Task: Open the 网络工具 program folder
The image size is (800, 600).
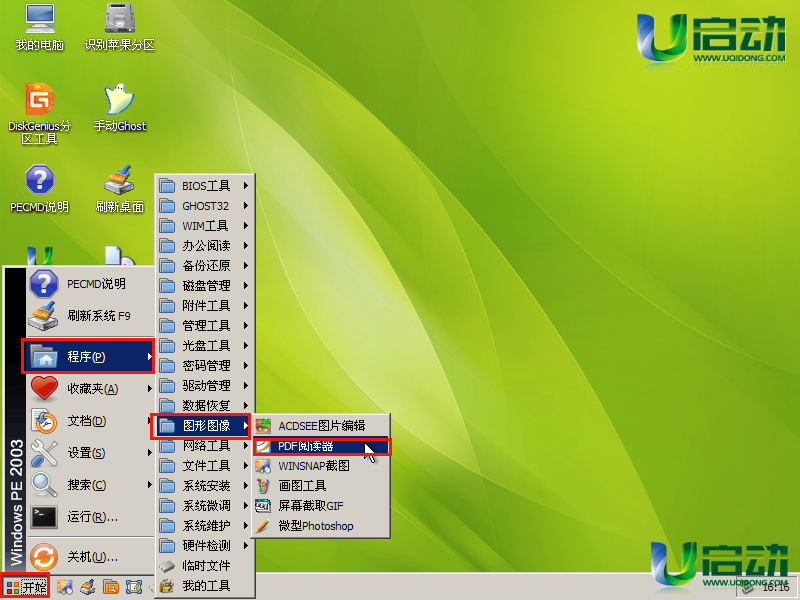Action: (205, 446)
